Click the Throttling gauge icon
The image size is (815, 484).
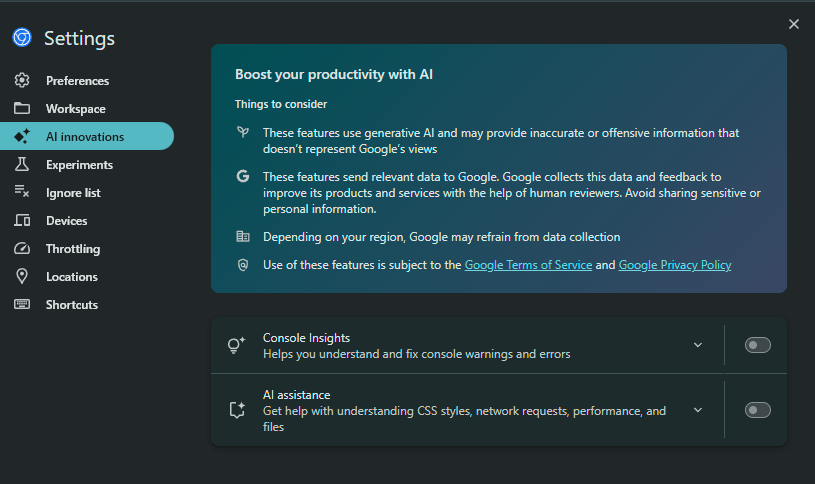22,249
